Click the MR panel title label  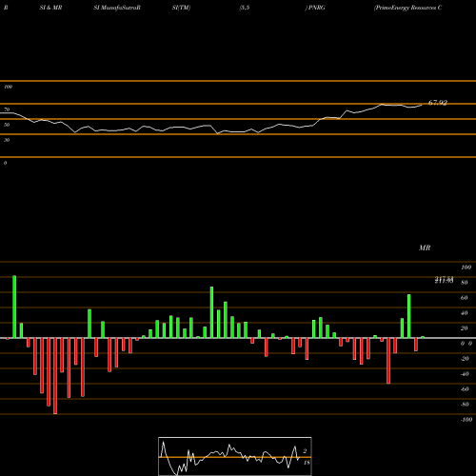(x=425, y=248)
